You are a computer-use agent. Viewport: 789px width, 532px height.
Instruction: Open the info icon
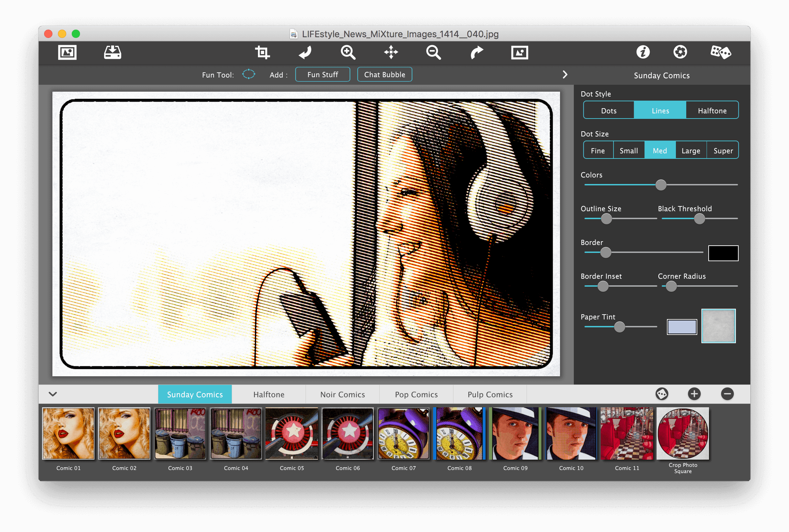[x=643, y=52]
